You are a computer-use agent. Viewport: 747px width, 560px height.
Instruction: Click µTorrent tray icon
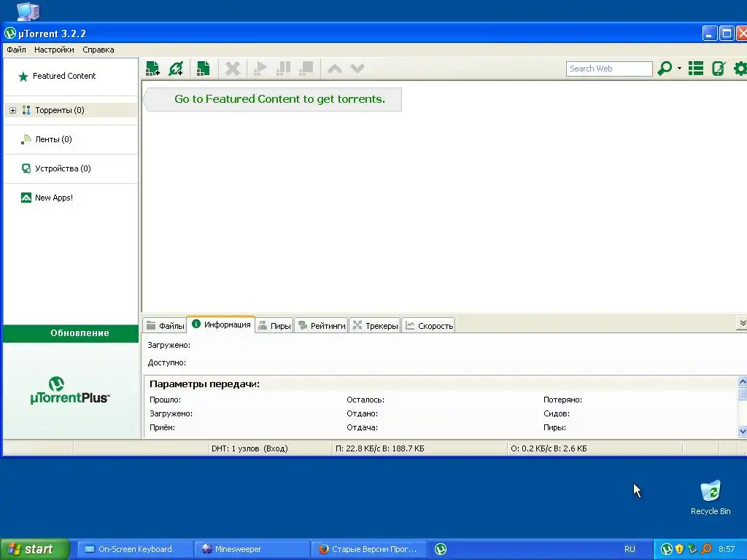point(667,549)
